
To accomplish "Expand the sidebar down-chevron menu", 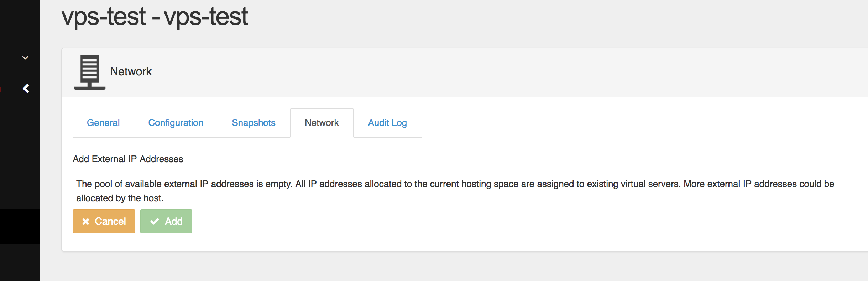I will (25, 58).
